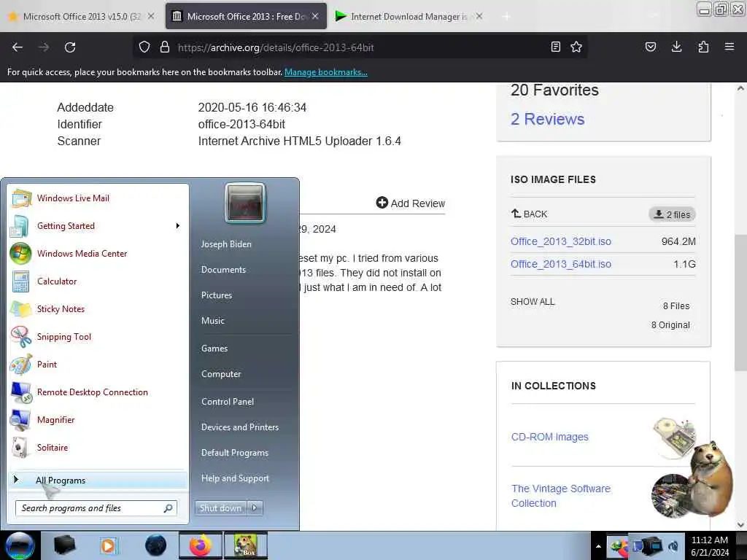Open The Vintage Software Collection link
This screenshot has height=560, width=747.
[561, 496]
